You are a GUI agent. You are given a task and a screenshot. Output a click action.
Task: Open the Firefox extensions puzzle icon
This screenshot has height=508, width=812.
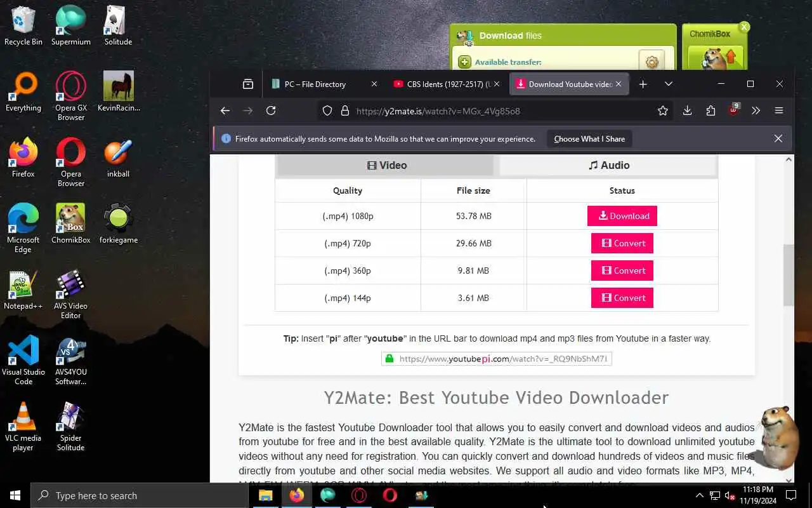[x=710, y=110]
